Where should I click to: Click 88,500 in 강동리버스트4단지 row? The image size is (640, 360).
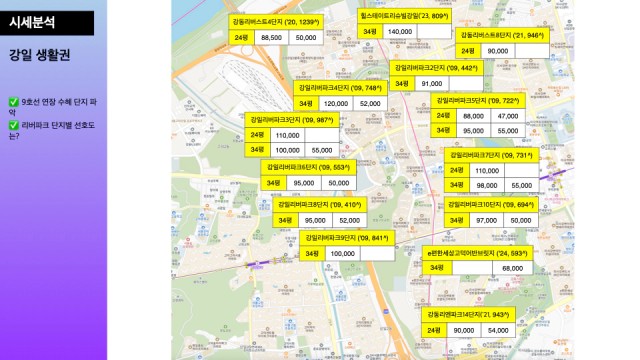pyautogui.click(x=271, y=38)
